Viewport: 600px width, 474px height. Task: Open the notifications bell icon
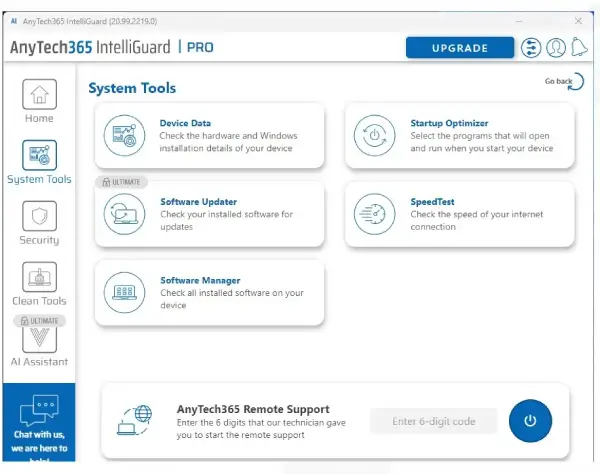(579, 47)
